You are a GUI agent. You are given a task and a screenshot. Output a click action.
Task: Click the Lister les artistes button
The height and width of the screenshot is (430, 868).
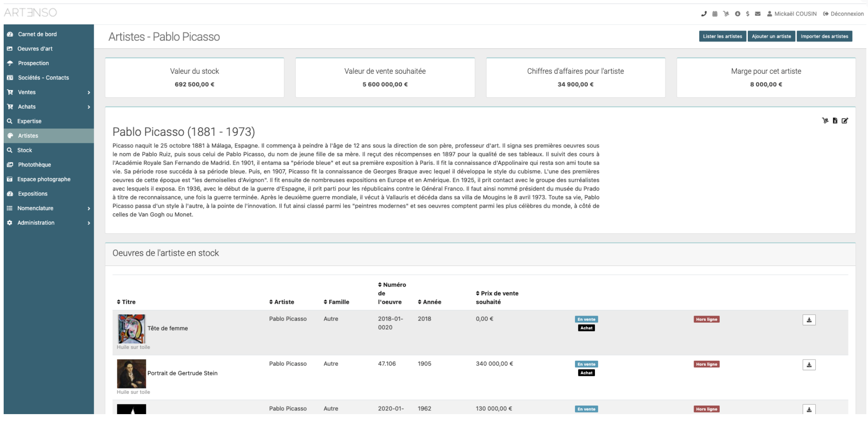click(723, 36)
